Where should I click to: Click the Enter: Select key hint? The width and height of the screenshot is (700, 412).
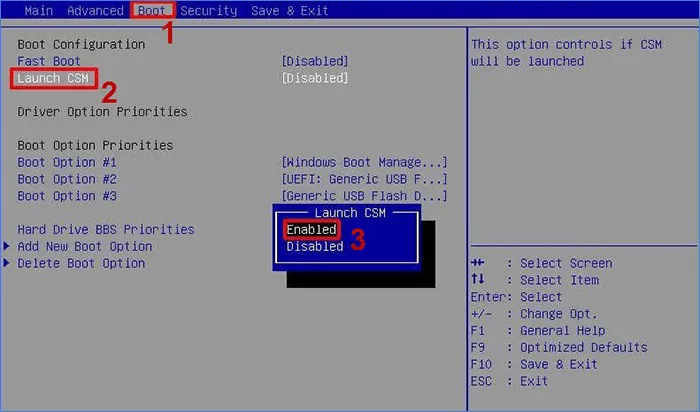point(516,297)
